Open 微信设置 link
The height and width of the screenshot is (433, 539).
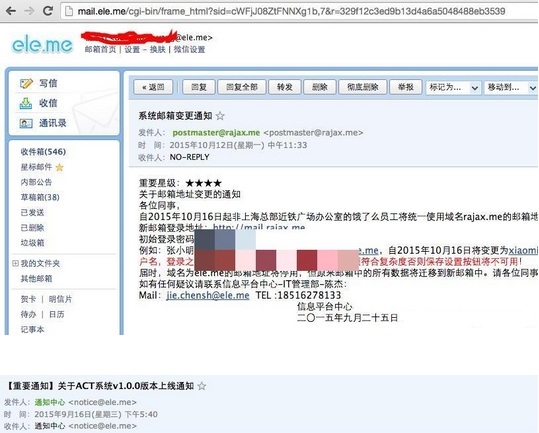point(189,49)
